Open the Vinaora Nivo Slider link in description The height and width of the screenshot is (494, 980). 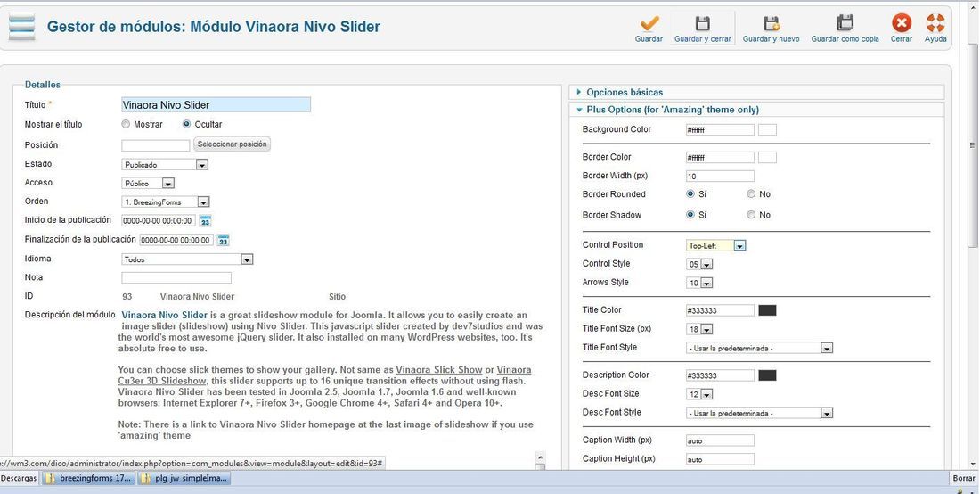tap(165, 315)
